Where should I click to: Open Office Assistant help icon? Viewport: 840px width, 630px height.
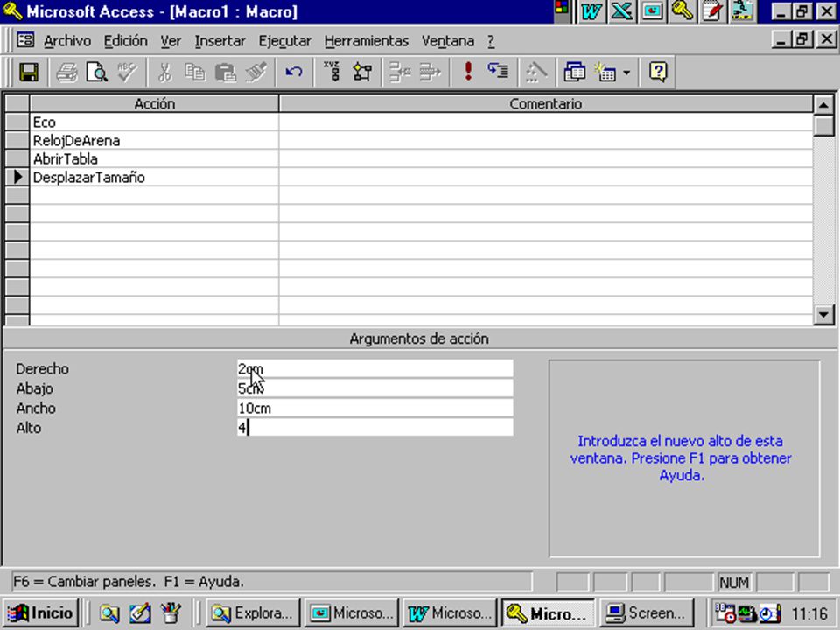658,72
